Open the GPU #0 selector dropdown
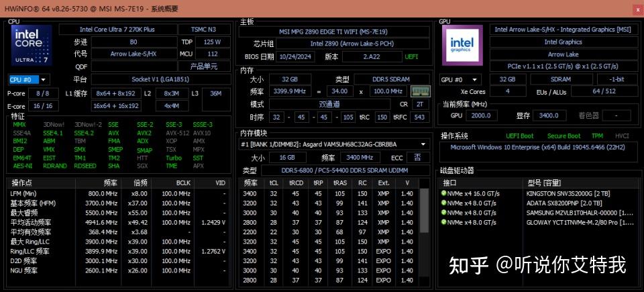The image size is (644, 292). (x=460, y=80)
